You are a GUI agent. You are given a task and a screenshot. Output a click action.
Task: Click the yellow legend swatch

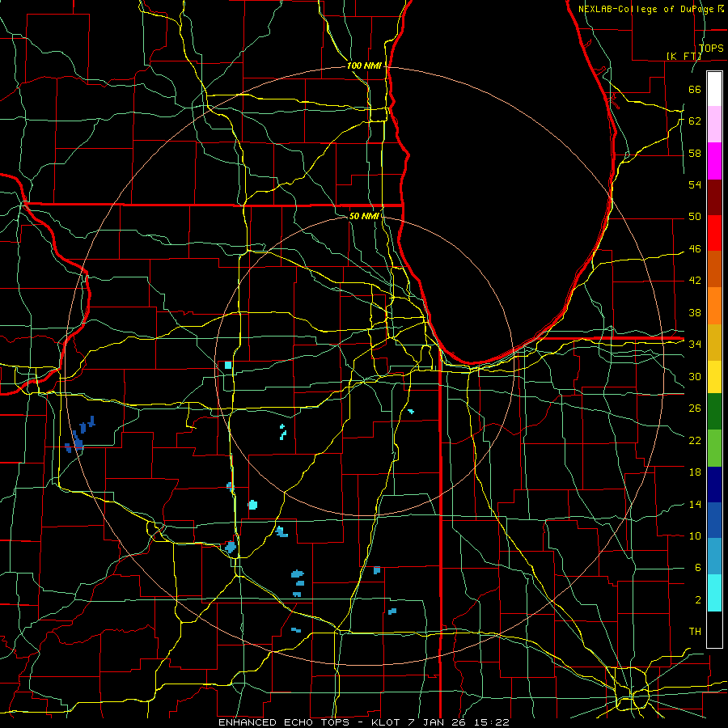point(714,376)
